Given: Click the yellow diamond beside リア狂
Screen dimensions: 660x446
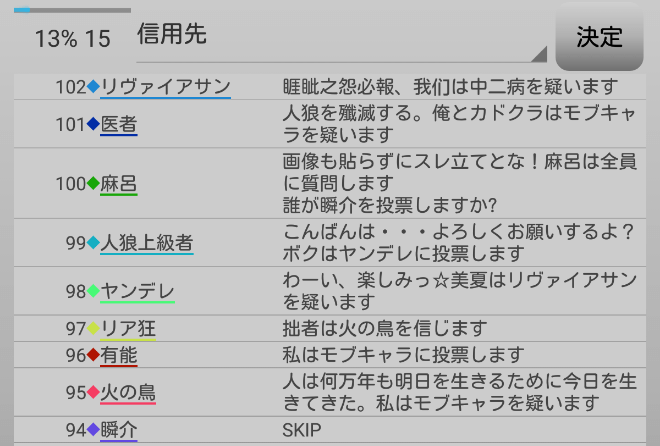Looking at the screenshot, I should coord(94,329).
